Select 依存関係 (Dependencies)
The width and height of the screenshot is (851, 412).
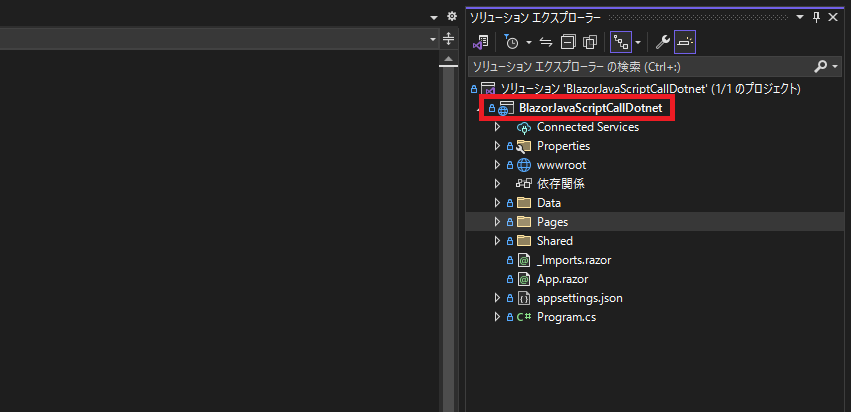pos(561,183)
